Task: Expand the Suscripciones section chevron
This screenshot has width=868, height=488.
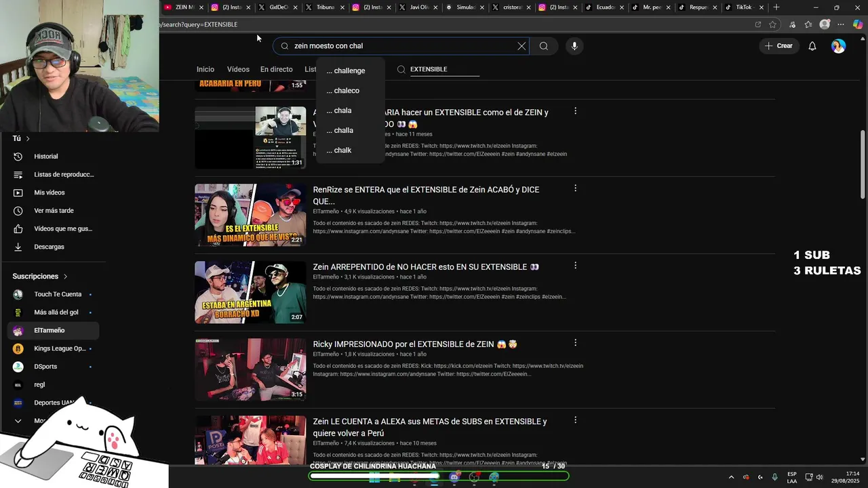Action: pyautogui.click(x=65, y=277)
